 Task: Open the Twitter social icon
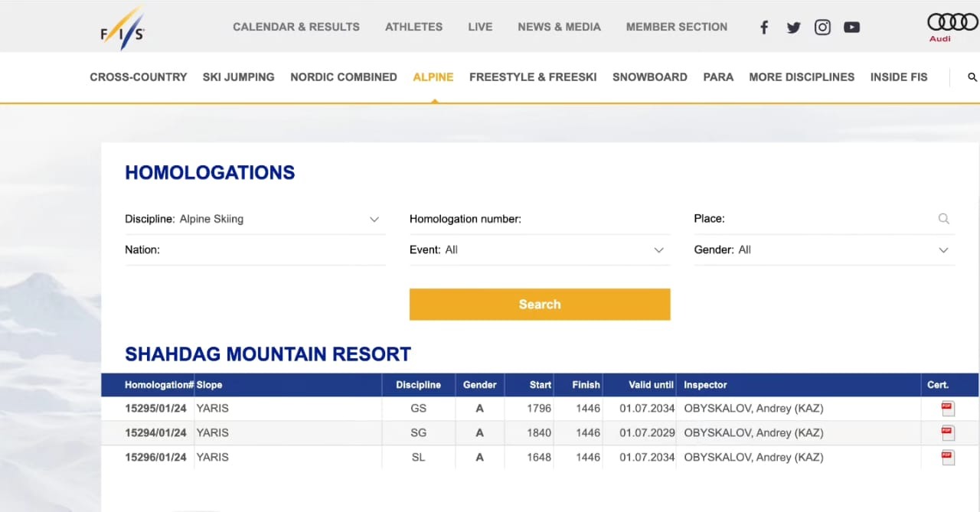[793, 28]
